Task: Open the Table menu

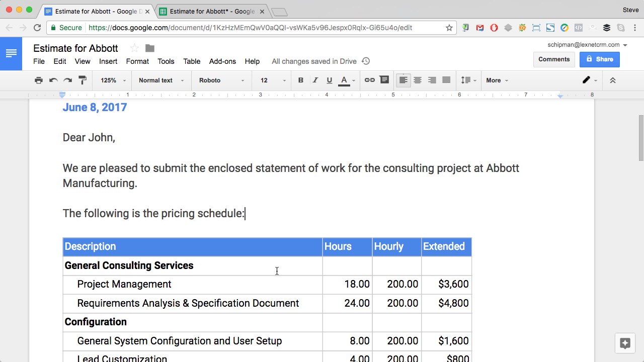Action: 192,61
